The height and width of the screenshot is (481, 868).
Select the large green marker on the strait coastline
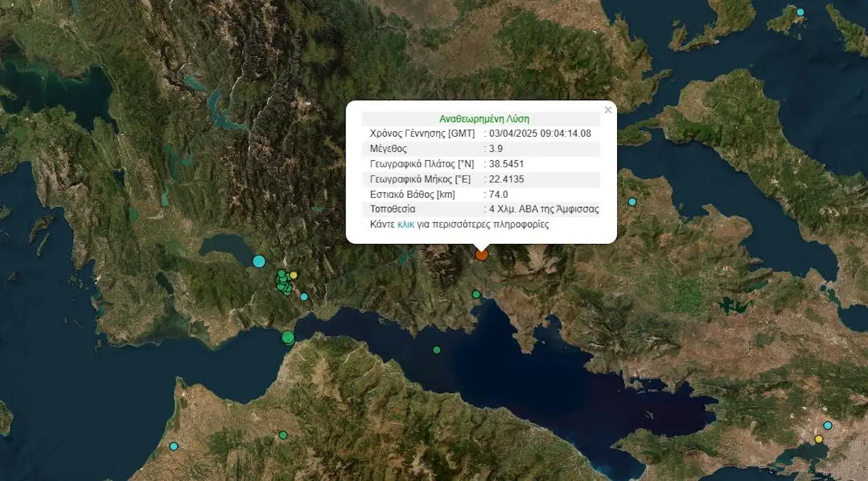pos(288,337)
